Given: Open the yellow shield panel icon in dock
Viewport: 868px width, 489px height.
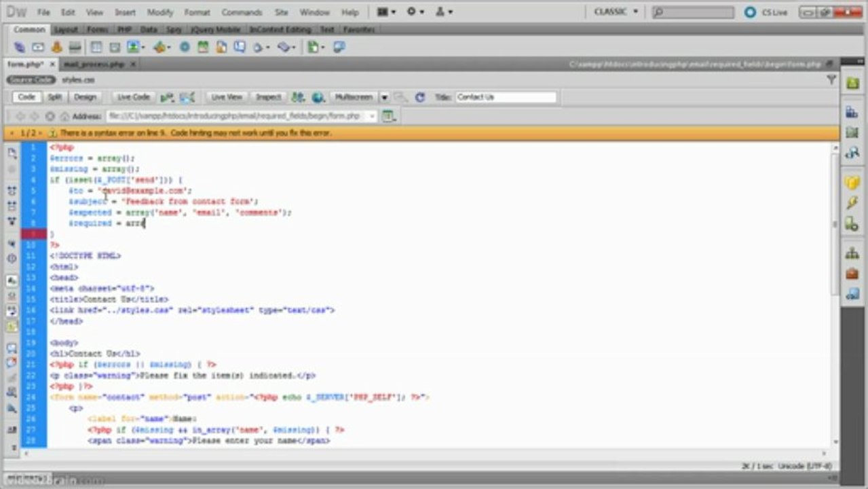Looking at the screenshot, I should [852, 182].
